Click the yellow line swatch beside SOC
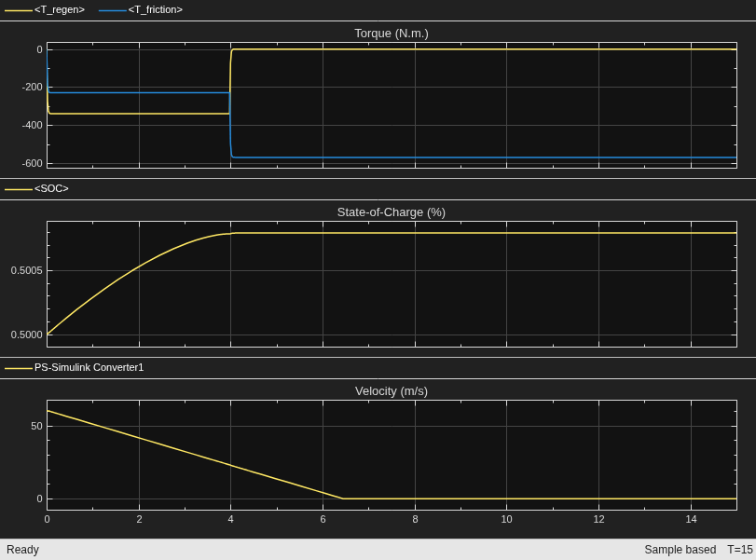 [19, 189]
